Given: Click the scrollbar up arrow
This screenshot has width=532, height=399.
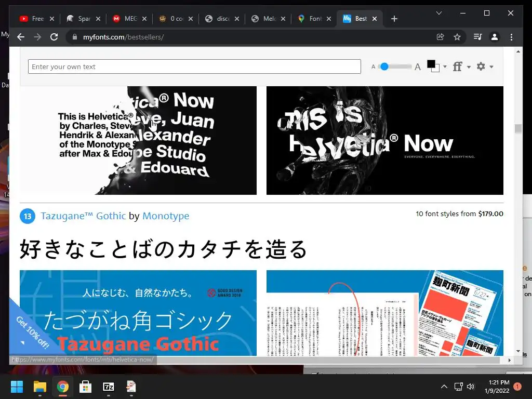Looking at the screenshot, I should [x=518, y=51].
